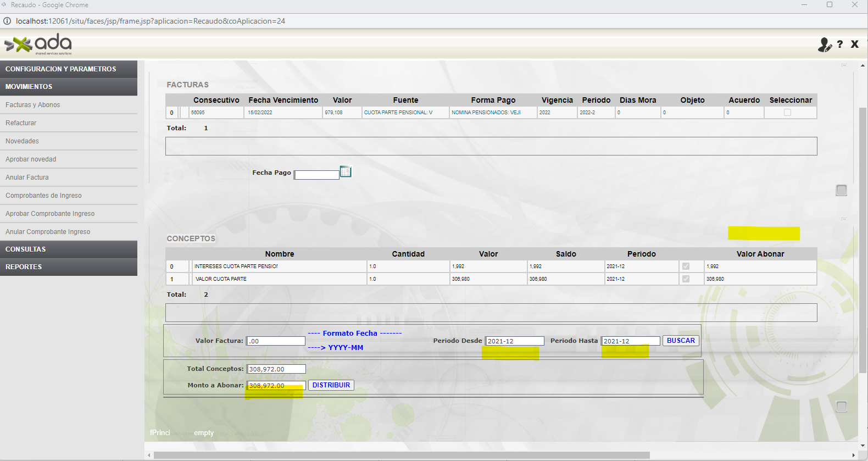The height and width of the screenshot is (461, 868).
Task: Click the horizontal scrollbar at page bottom
Action: (401, 455)
